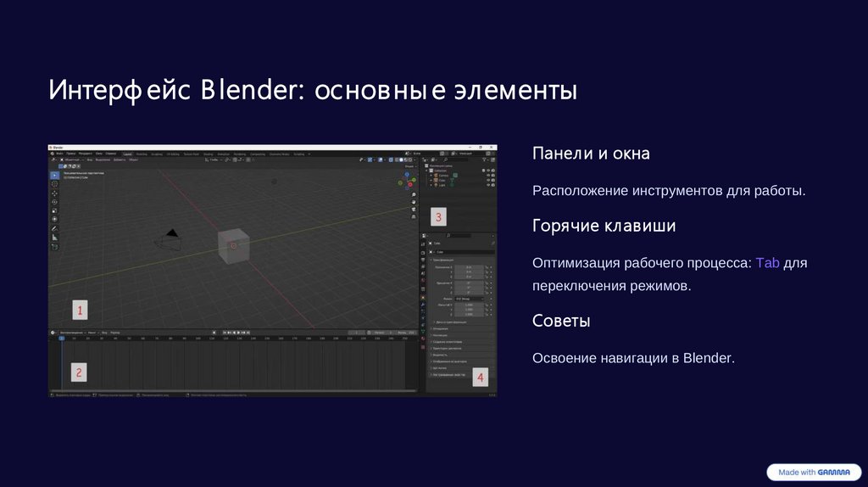Select the Select Box tool in Blender toolbar
The image size is (868, 487).
[54, 175]
